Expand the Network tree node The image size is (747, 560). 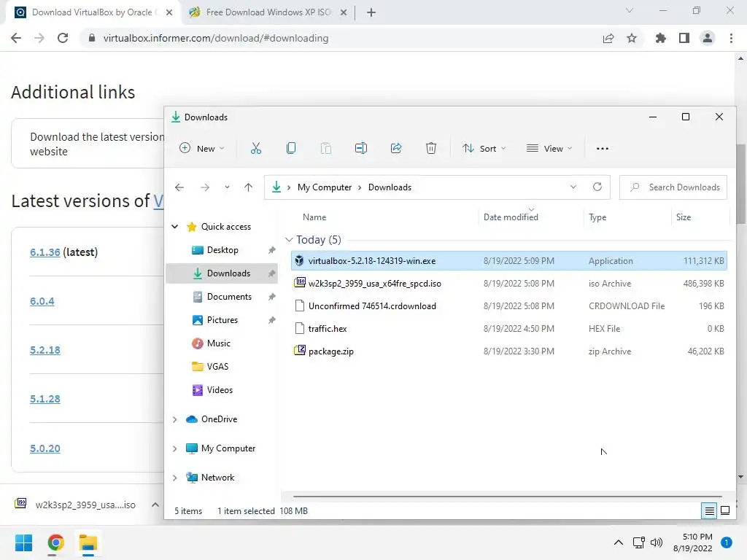(175, 478)
